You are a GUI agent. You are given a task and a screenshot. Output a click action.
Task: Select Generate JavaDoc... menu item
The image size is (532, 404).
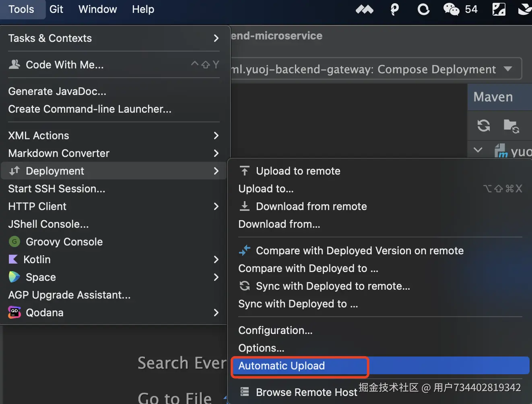[x=114, y=91]
